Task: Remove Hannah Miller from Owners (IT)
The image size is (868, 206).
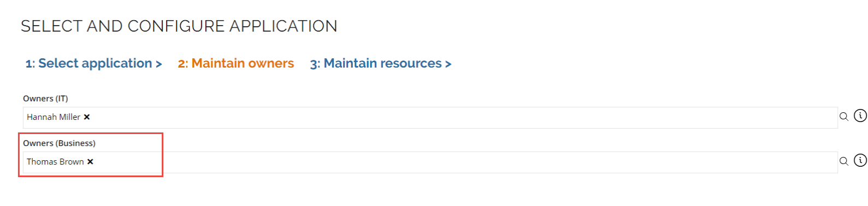Action: pyautogui.click(x=87, y=117)
